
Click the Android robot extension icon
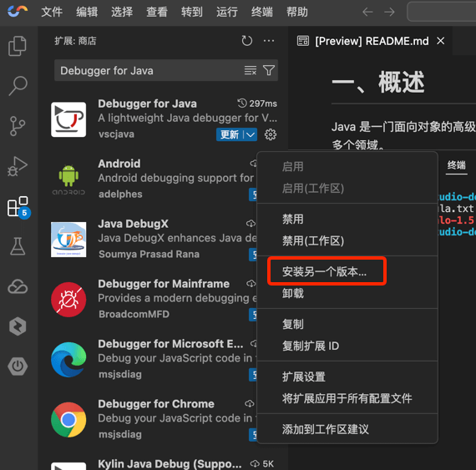coord(68,179)
